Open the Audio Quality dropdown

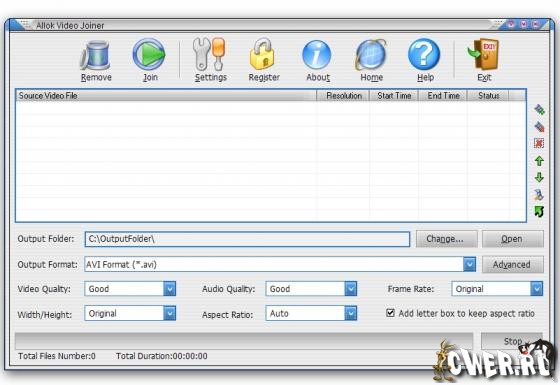pos(351,289)
